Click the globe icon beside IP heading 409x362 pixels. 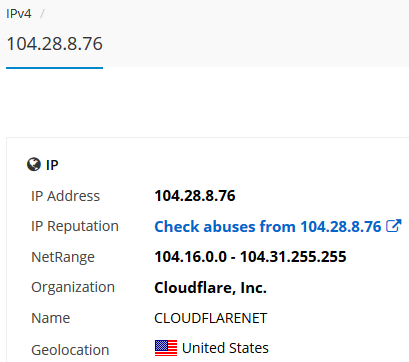(34, 165)
